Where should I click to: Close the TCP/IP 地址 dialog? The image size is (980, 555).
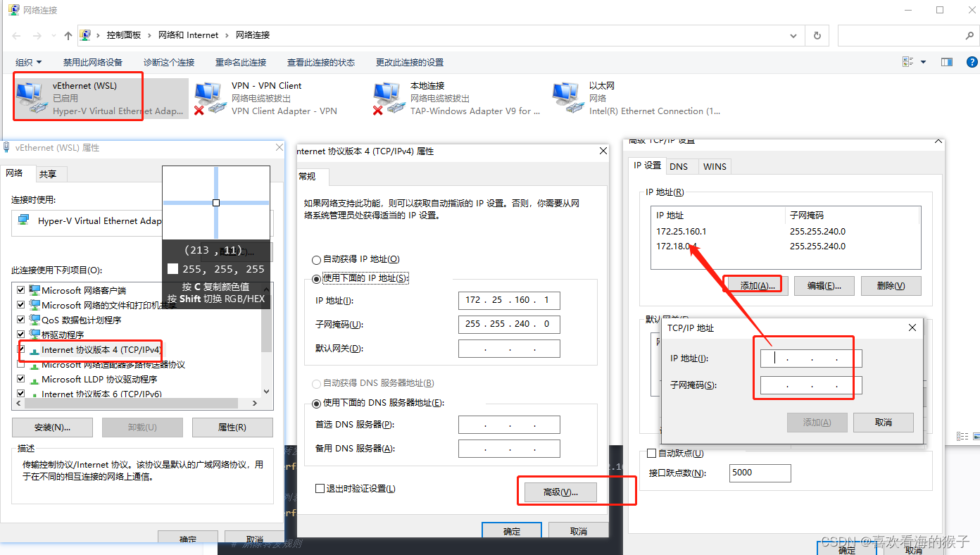912,328
